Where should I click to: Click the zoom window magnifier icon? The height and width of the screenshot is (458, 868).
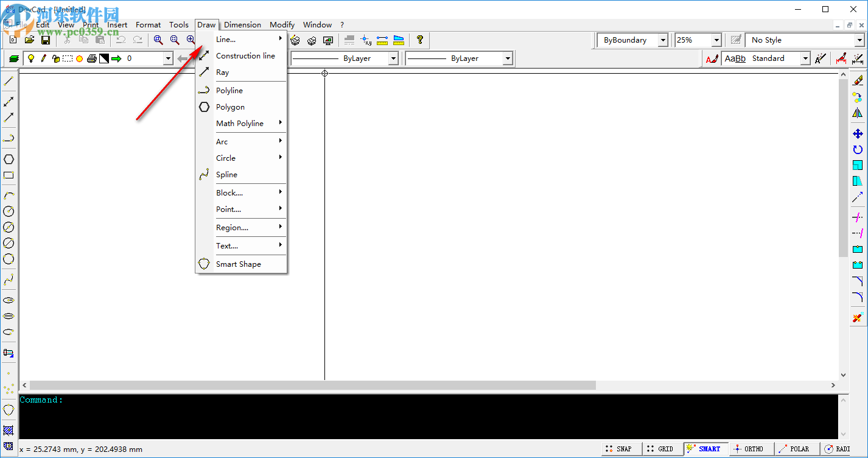(x=158, y=40)
